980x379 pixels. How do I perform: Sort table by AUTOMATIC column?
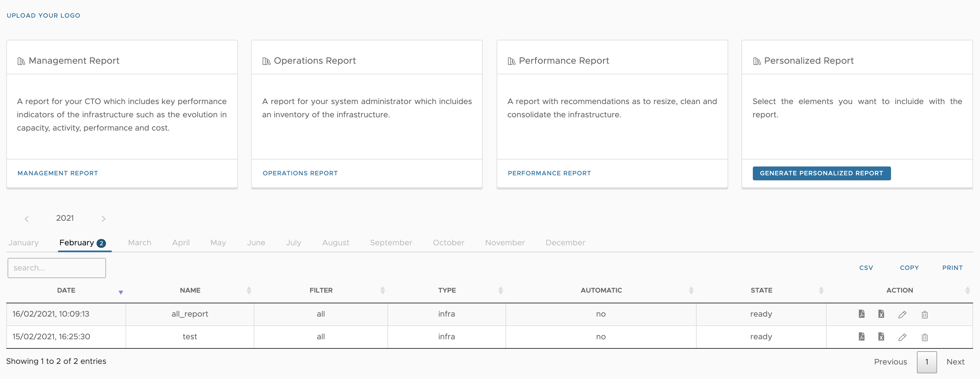coord(601,290)
